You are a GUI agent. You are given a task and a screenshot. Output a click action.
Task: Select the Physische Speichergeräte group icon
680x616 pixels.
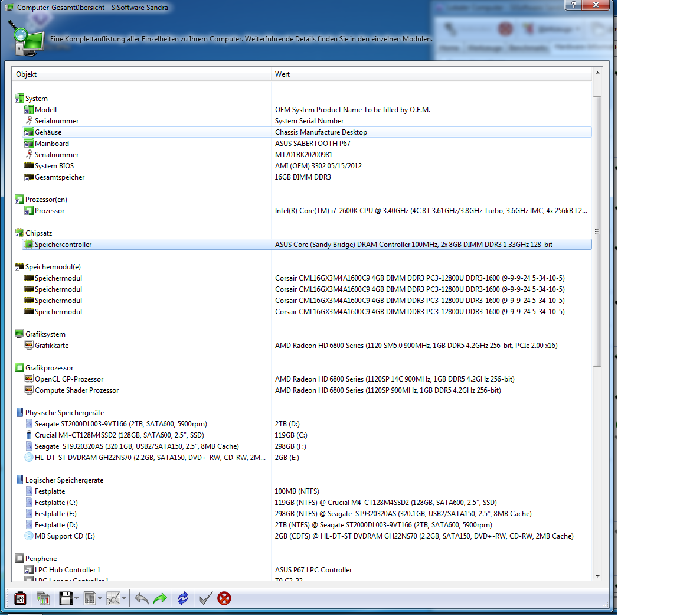click(19, 413)
